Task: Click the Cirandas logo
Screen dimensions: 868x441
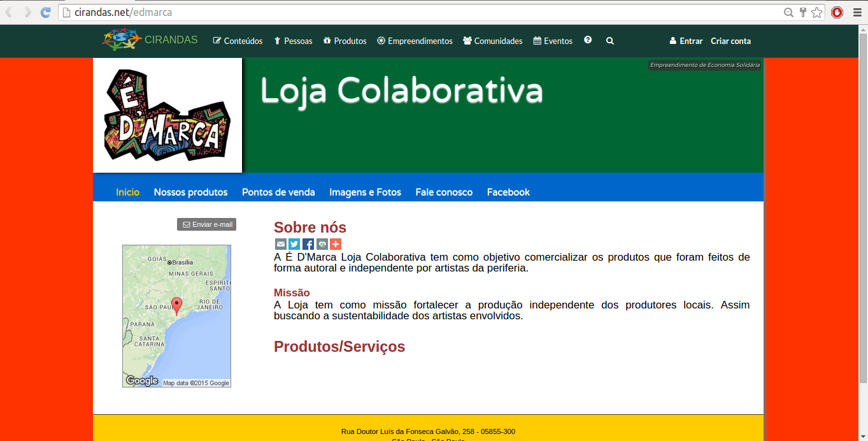Action: [x=150, y=40]
